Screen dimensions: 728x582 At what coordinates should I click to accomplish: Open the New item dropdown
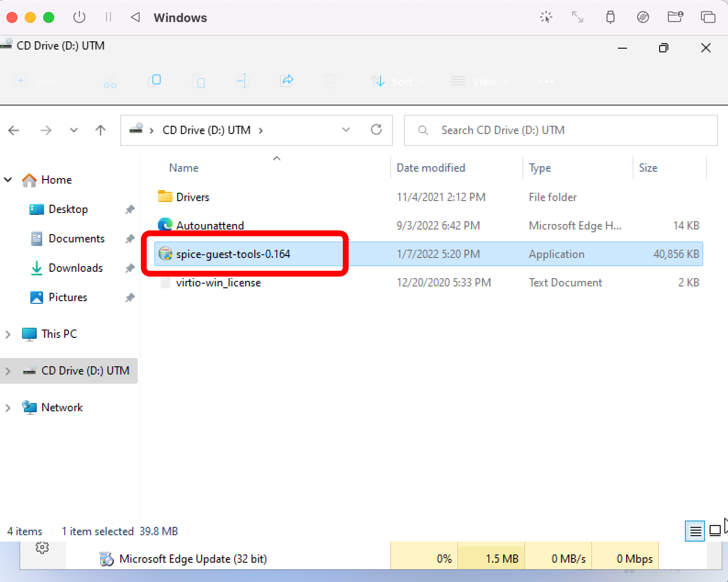pyautogui.click(x=42, y=81)
